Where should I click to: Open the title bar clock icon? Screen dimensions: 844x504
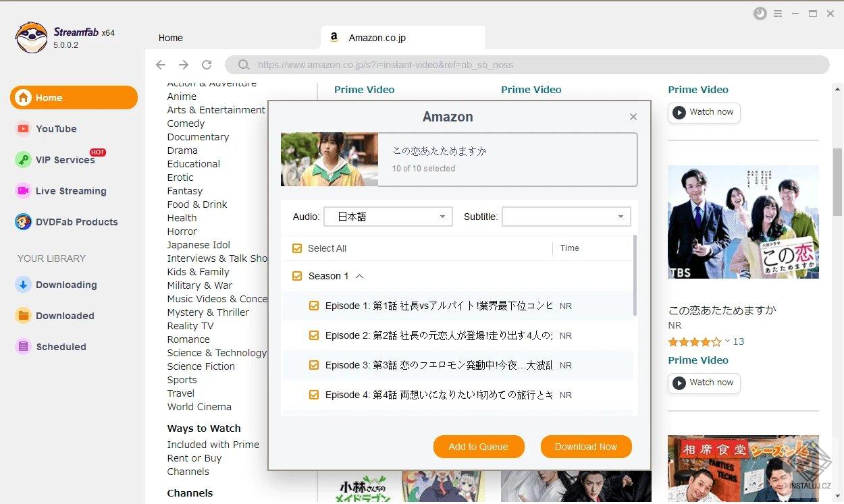pos(760,13)
